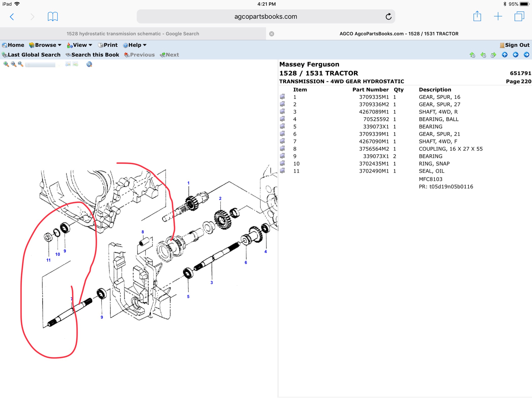Image resolution: width=532 pixels, height=399 pixels.
Task: Add item 2 GEAR, SPUR, 27 to cart
Action: [x=282, y=104]
